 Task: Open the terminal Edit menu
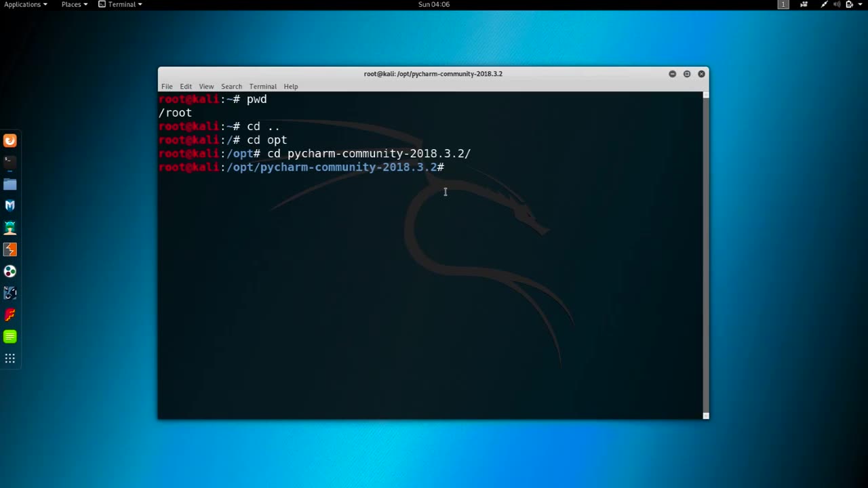click(186, 86)
